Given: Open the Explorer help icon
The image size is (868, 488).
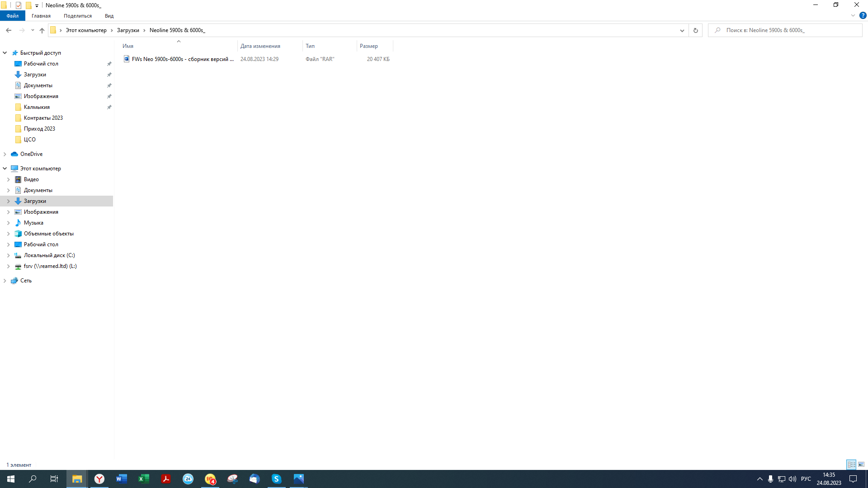Looking at the screenshot, I should point(863,15).
